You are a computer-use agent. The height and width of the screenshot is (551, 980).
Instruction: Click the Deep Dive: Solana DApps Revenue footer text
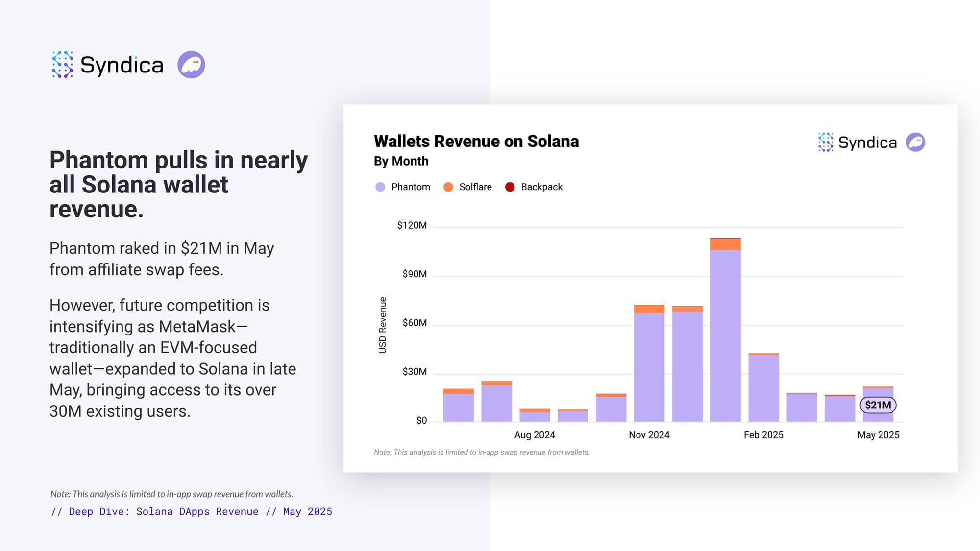[191, 512]
